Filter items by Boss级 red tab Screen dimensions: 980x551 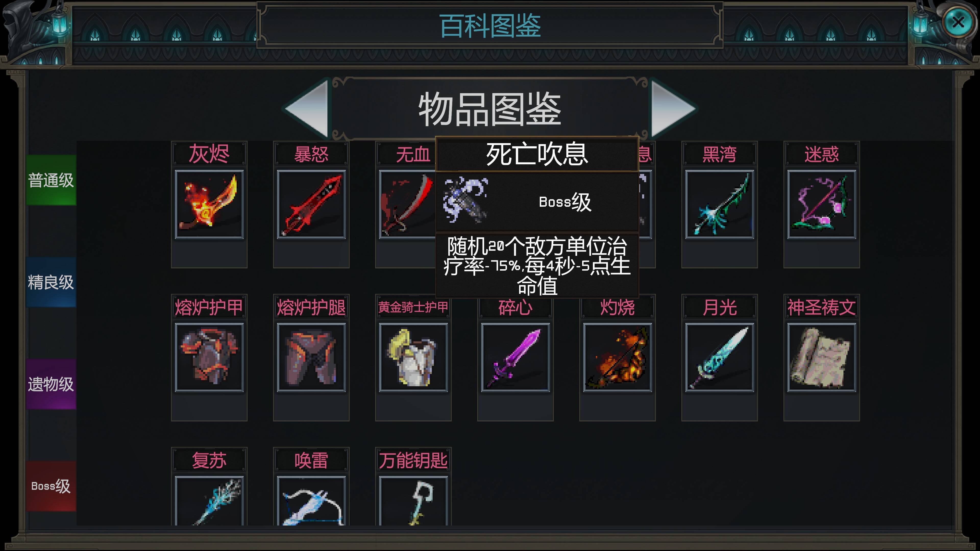[51, 486]
